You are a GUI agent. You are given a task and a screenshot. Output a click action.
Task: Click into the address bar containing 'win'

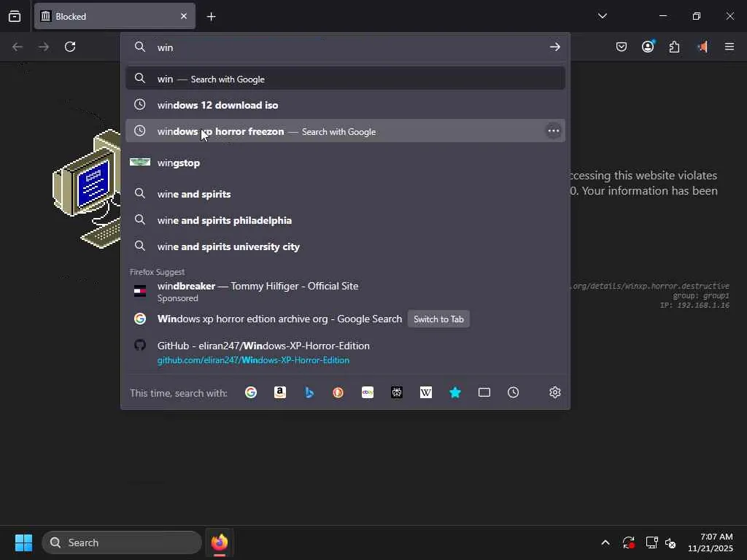[345, 47]
